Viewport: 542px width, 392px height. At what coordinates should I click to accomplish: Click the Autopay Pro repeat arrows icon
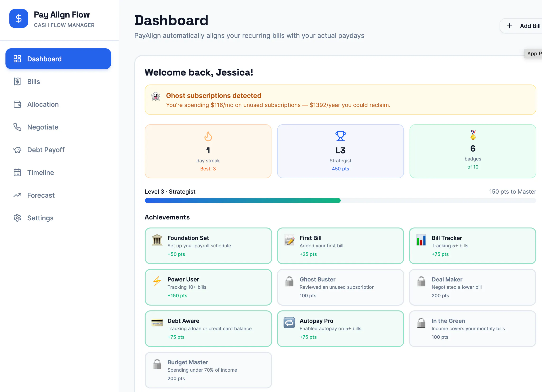pos(289,323)
